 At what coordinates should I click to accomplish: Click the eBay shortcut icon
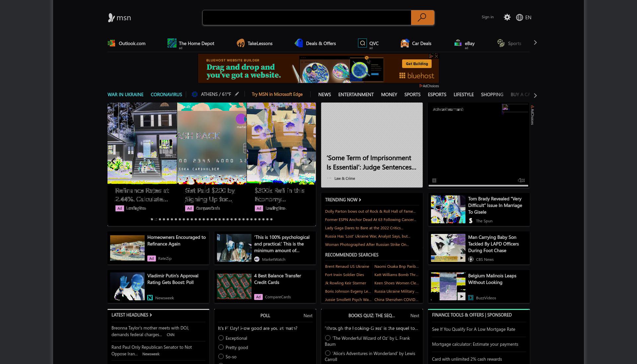pyautogui.click(x=458, y=43)
